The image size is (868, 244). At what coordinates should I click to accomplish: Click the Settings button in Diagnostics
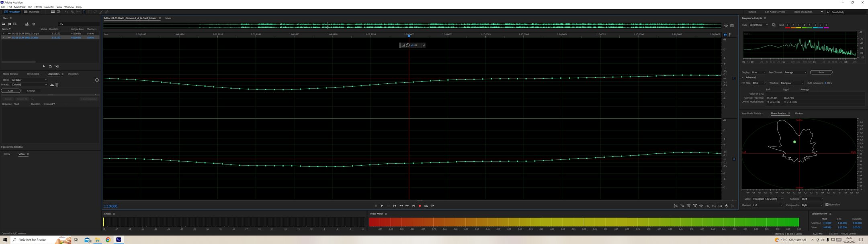coord(31,91)
